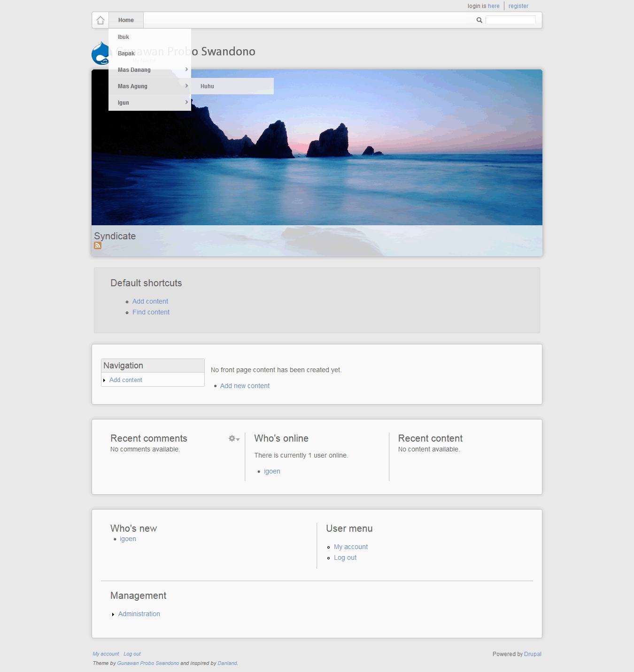The width and height of the screenshot is (634, 672).
Task: Click the footer Log out link
Action: pyautogui.click(x=132, y=654)
